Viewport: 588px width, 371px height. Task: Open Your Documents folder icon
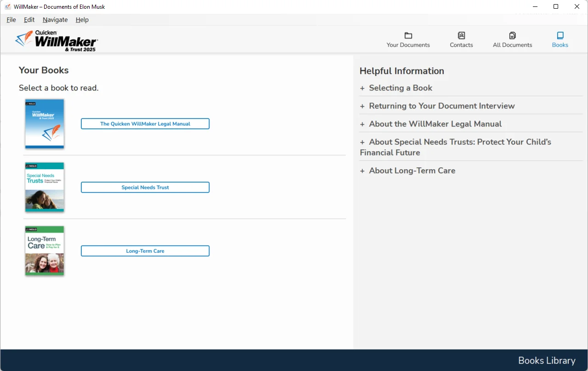click(x=408, y=36)
